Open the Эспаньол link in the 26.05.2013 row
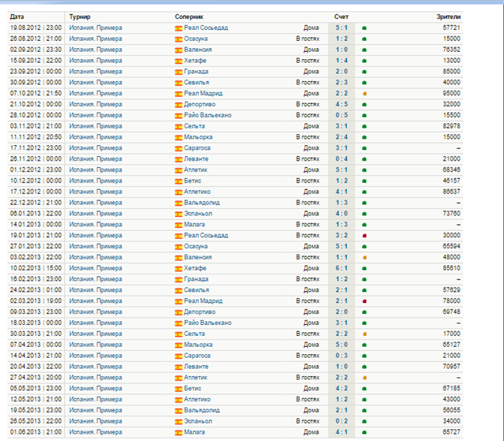 point(198,421)
